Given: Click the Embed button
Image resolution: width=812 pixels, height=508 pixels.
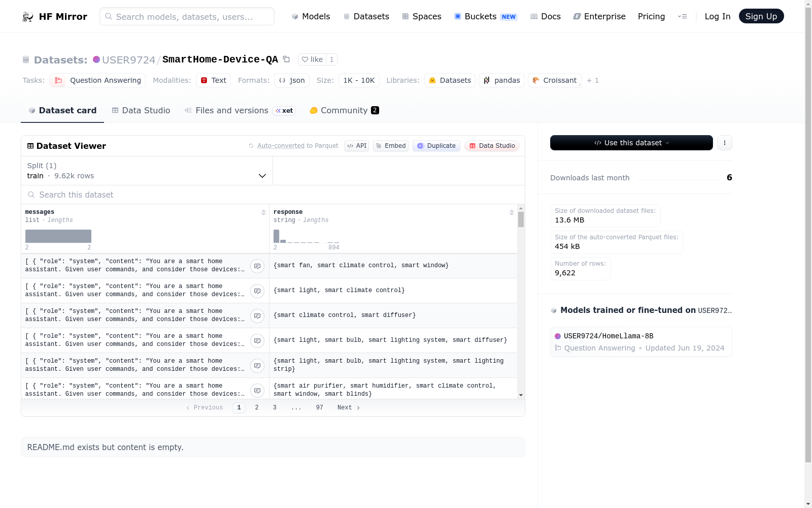Looking at the screenshot, I should point(391,146).
